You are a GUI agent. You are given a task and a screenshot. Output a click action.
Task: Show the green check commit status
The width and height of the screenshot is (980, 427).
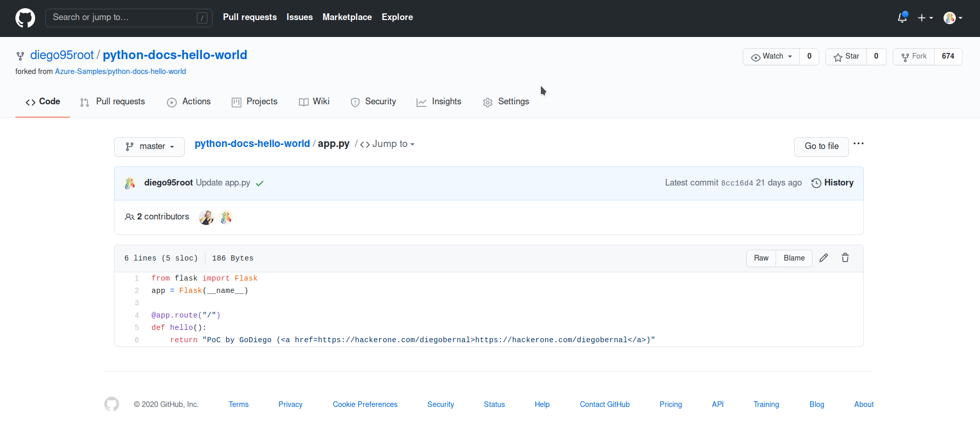point(260,183)
